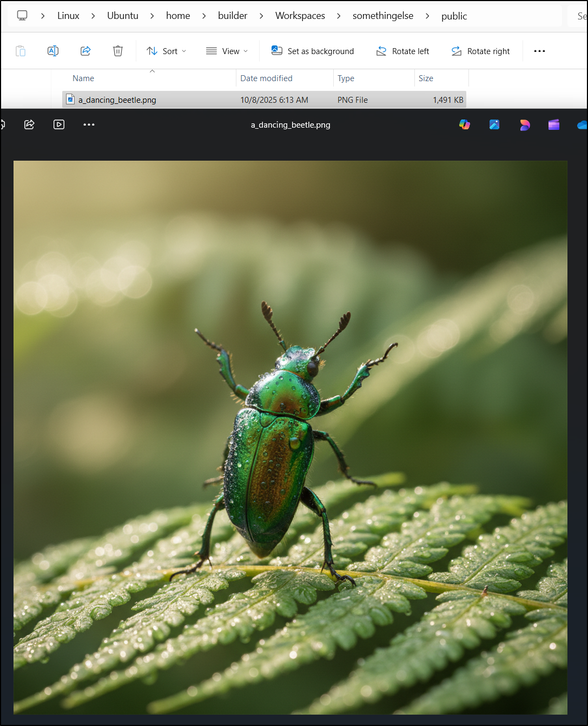
Task: Open See more options in Explorer toolbar
Action: click(x=539, y=51)
